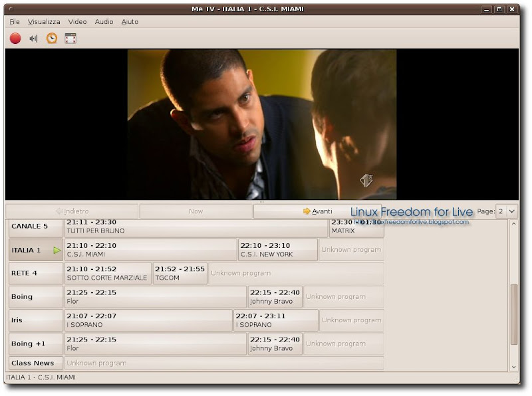532x396 pixels.
Task: Start recording with the red record button
Action: coord(15,39)
